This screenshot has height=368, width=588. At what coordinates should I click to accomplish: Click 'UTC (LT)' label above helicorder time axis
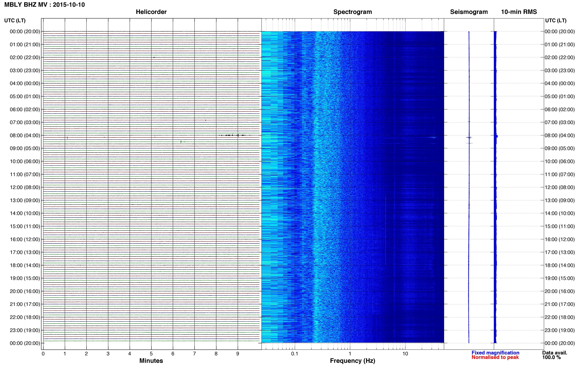coord(15,20)
